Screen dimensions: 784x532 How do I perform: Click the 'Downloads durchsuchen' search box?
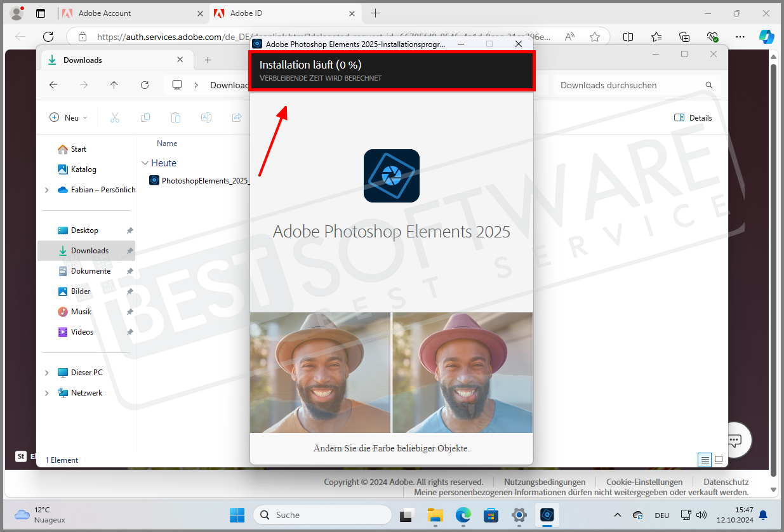637,85
